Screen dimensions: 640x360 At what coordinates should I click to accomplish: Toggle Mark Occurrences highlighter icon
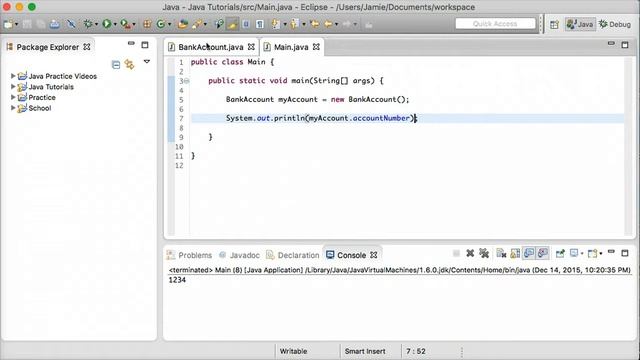click(x=233, y=24)
